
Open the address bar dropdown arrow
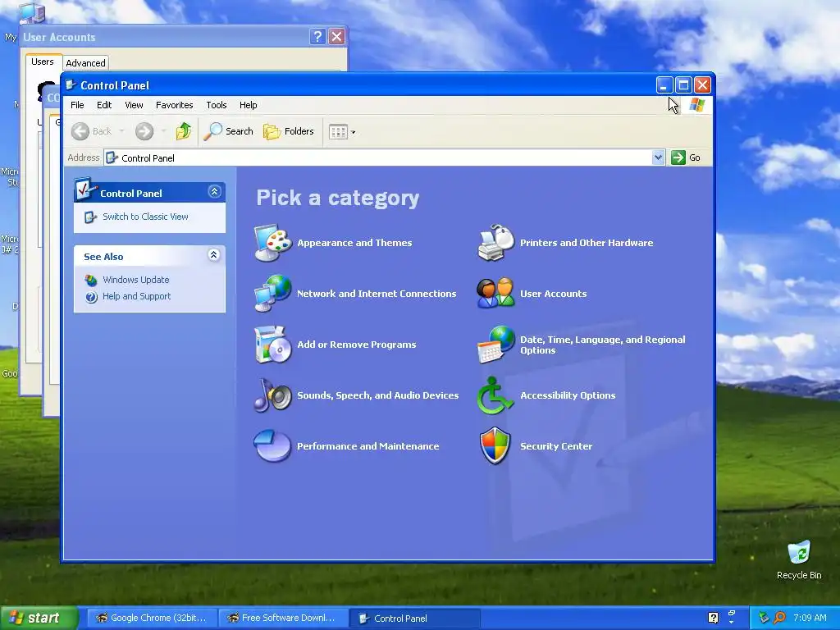point(658,157)
